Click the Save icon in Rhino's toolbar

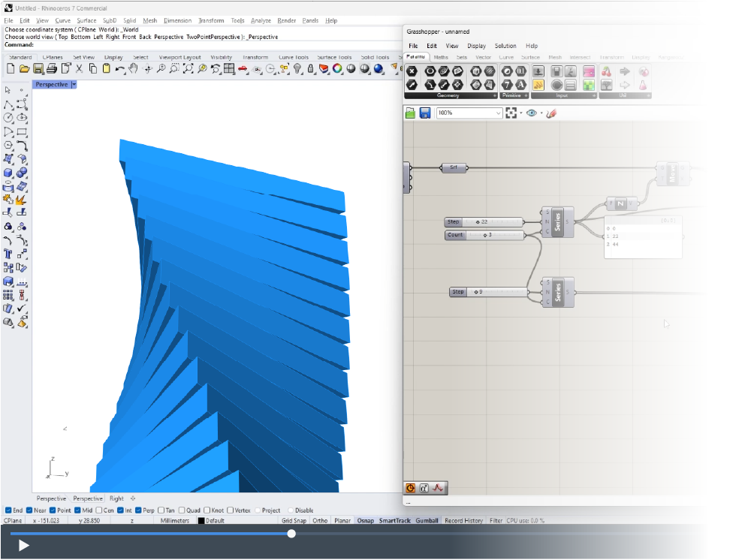(38, 69)
